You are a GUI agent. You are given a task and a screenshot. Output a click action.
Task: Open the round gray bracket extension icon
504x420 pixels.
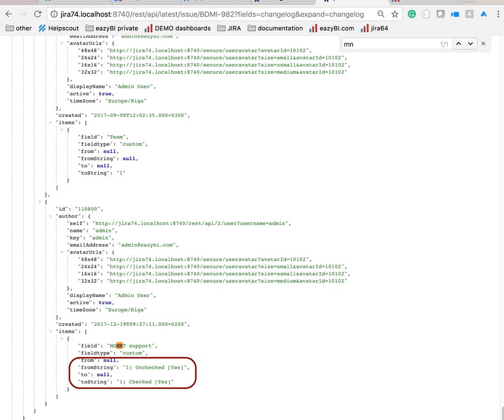(426, 14)
